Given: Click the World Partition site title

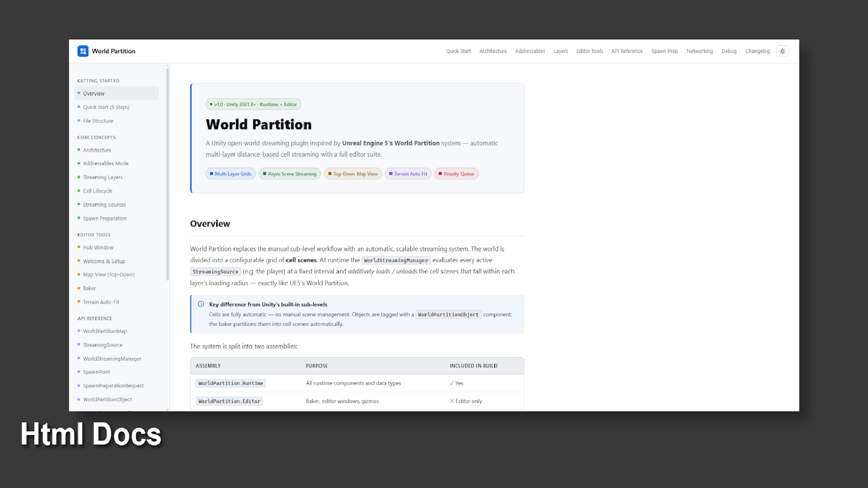Looking at the screenshot, I should tap(113, 51).
